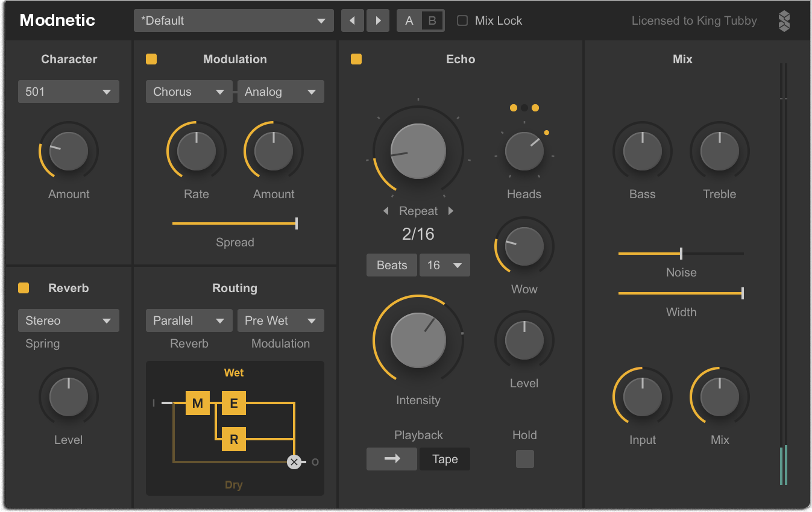Enable the Mix Lock option

pyautogui.click(x=462, y=20)
